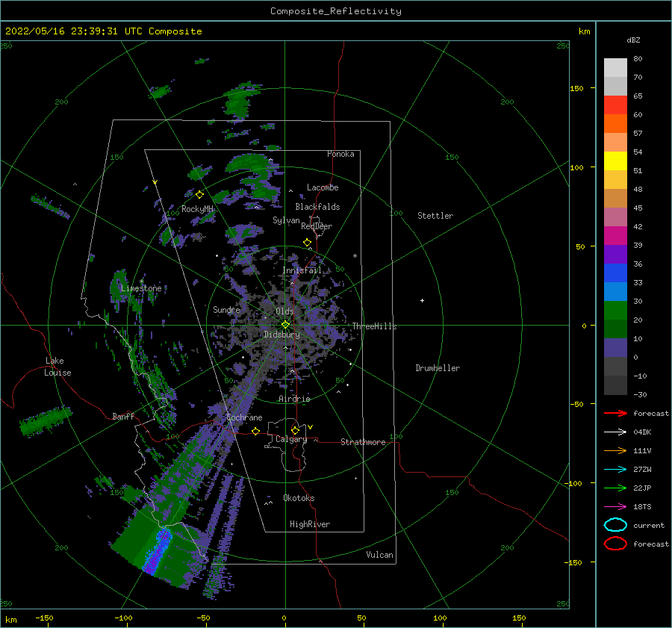
Task: Click the Banff label
Action: (123, 416)
